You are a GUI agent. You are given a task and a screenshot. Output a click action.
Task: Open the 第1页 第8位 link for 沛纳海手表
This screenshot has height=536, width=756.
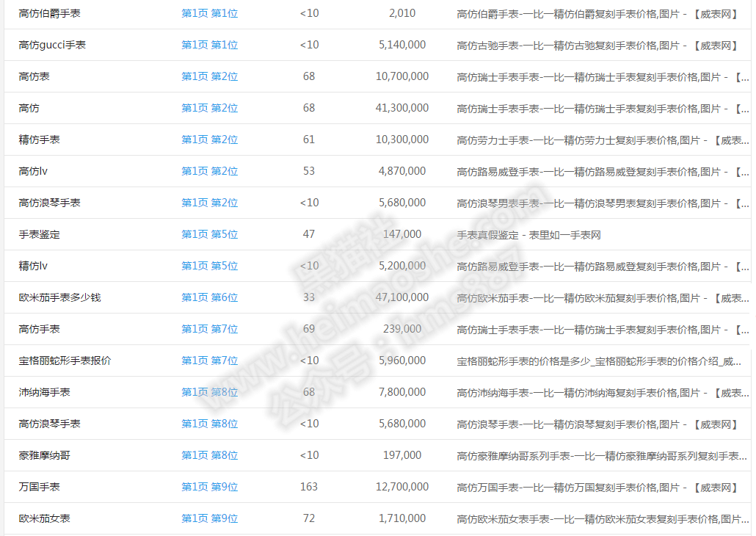coord(210,392)
